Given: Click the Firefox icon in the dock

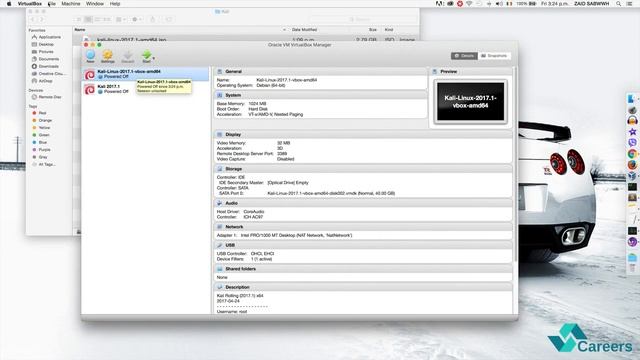Looking at the screenshot, I should point(632,164).
